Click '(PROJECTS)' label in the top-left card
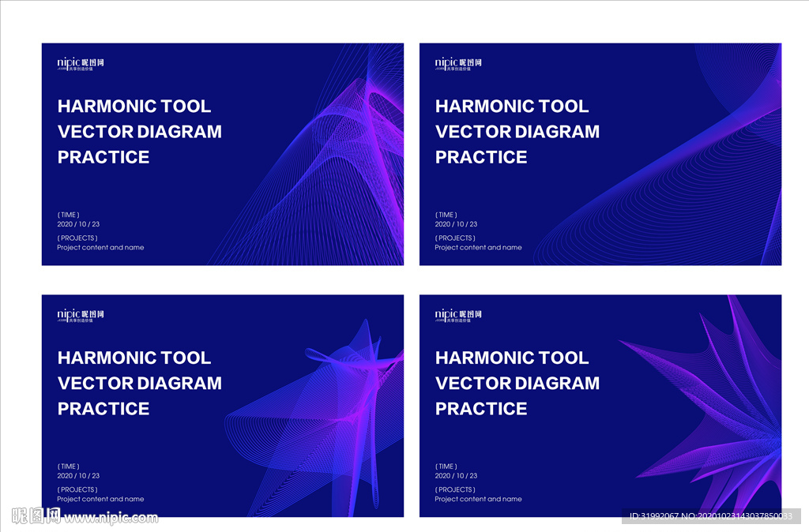 77,238
